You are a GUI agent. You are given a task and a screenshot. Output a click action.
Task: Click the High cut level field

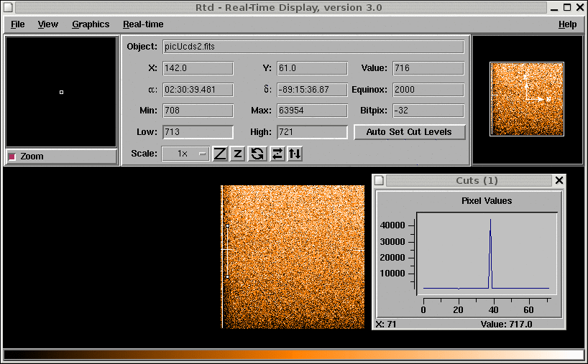click(x=311, y=132)
